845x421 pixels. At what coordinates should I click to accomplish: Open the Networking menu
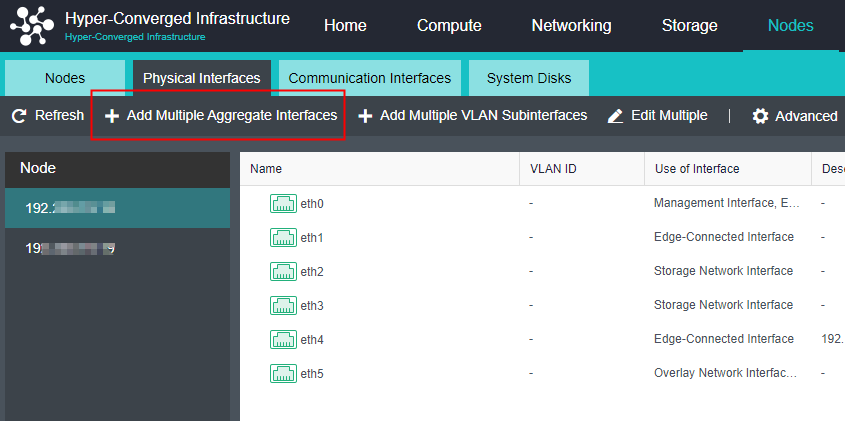point(571,26)
